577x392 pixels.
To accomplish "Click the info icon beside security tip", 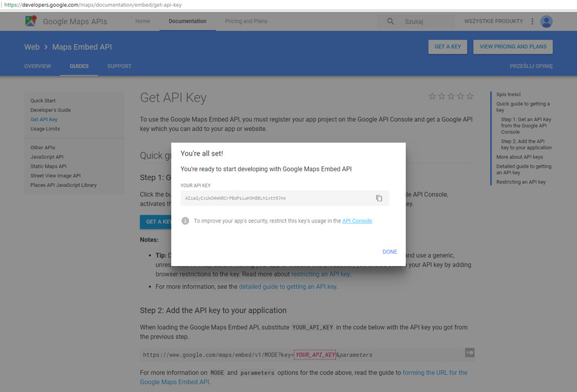I will [x=185, y=221].
